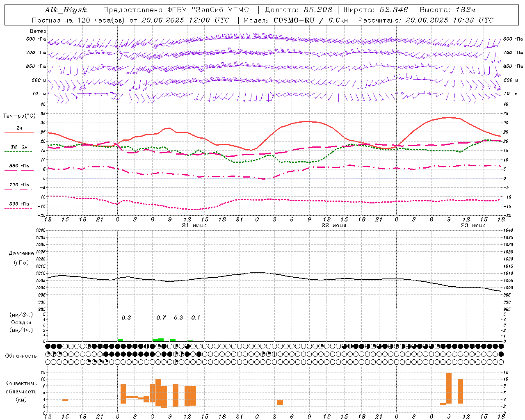Click the '850 гПа' temperature legend entry
The width and height of the screenshot is (525, 420).
[x=19, y=166]
